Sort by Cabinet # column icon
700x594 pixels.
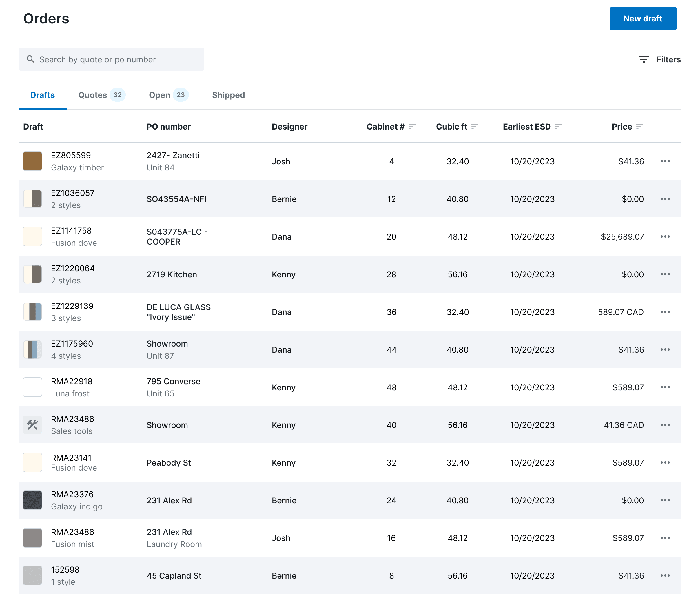click(x=412, y=127)
